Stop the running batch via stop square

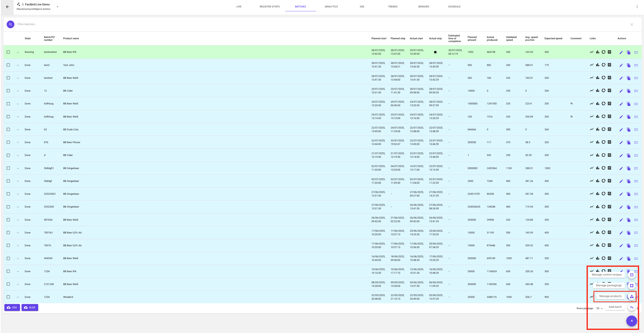tap(435, 52)
